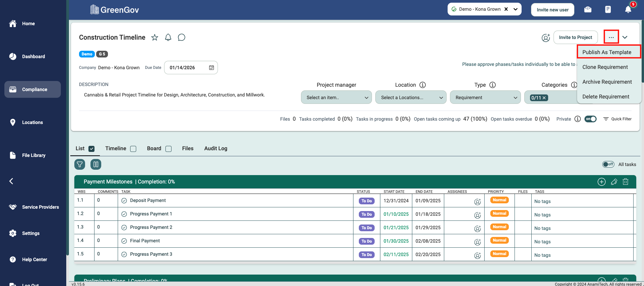Expand the Select a Locations dropdown
Image resolution: width=644 pixels, height=286 pixels.
(x=411, y=97)
